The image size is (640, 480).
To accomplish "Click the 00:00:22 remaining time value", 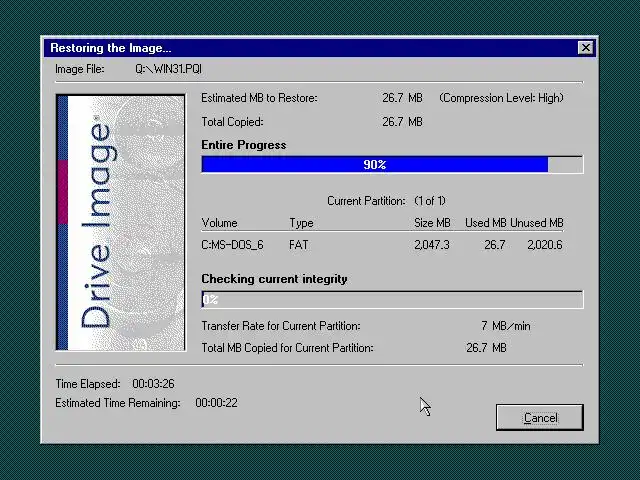I will tap(216, 403).
